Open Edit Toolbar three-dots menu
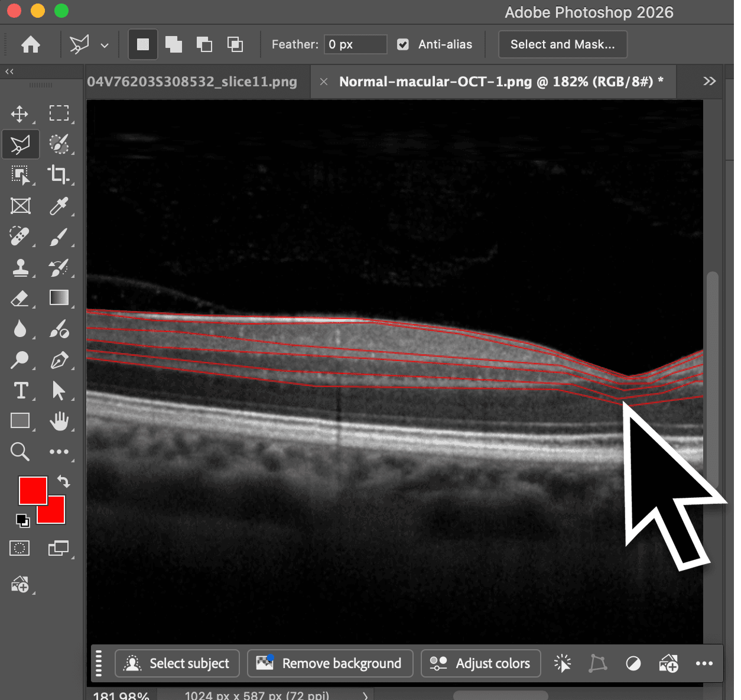Screen dimensions: 741x700 point(59,452)
